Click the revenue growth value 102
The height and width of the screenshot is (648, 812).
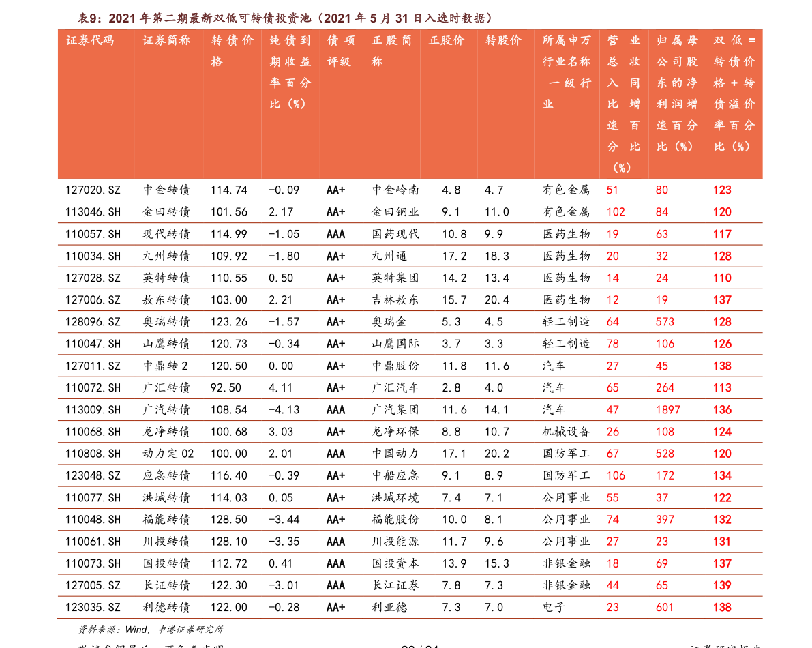pyautogui.click(x=615, y=212)
